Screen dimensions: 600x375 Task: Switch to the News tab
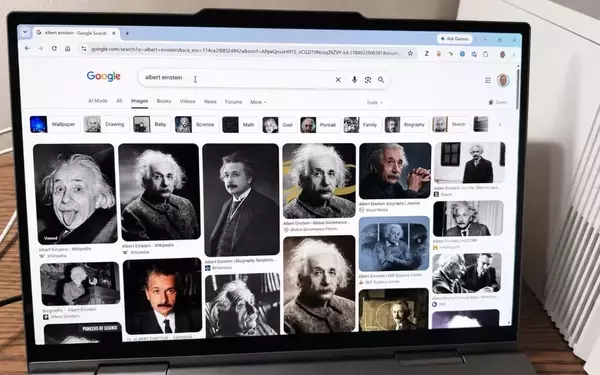click(x=210, y=102)
